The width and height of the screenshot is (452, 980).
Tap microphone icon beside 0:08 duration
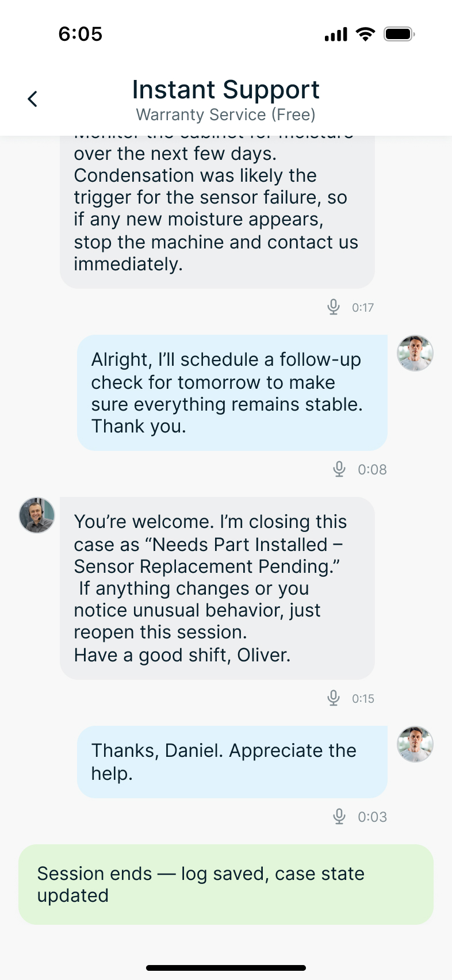click(339, 469)
